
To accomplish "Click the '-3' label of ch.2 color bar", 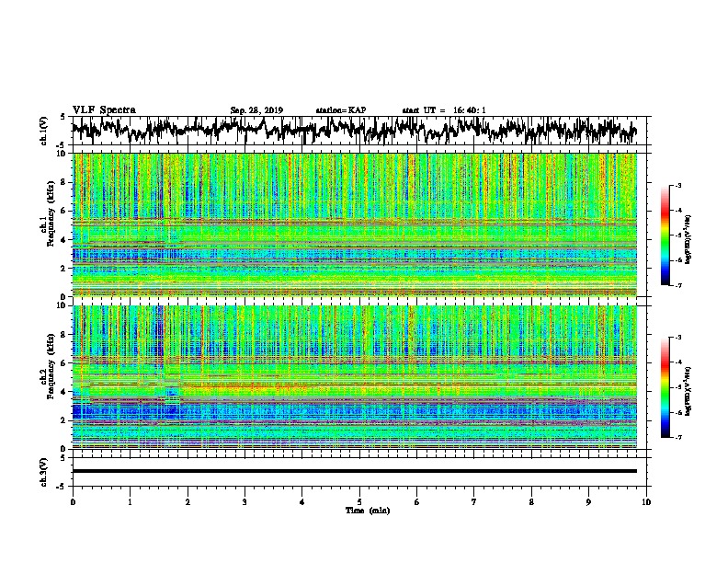I will pos(677,338).
